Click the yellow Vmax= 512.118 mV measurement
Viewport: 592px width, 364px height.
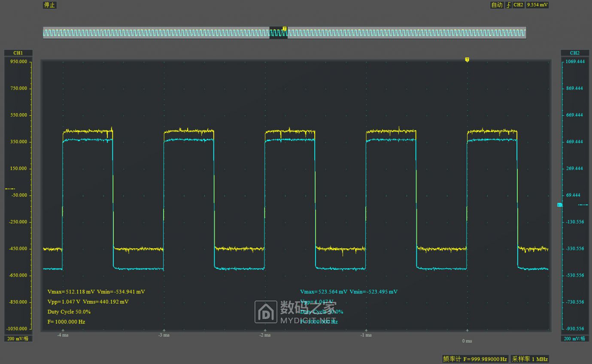pos(71,292)
